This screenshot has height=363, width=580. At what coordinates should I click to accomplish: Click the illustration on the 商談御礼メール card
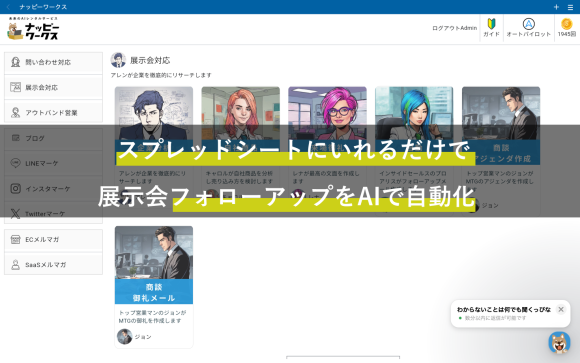(x=154, y=252)
